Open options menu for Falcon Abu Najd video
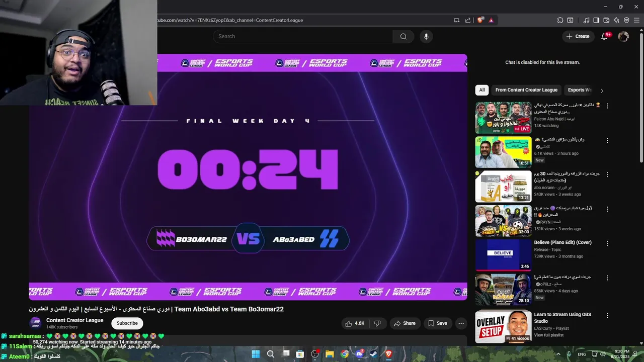The height and width of the screenshot is (362, 644). pos(607,106)
